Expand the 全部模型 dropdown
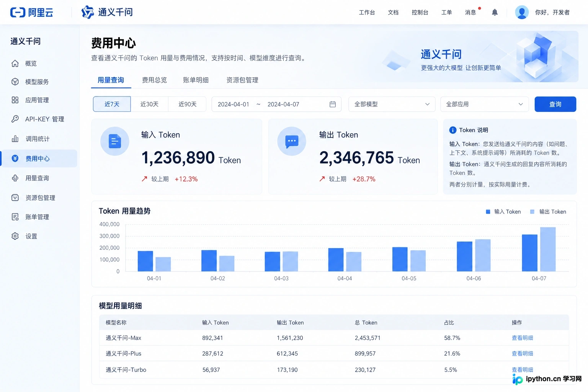This screenshot has width=588, height=392. 392,104
